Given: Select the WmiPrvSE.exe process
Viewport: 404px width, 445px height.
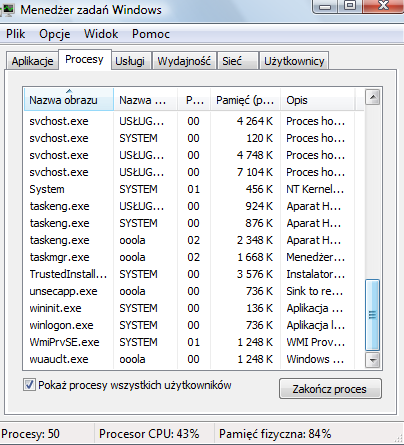Looking at the screenshot, I should [193, 342].
